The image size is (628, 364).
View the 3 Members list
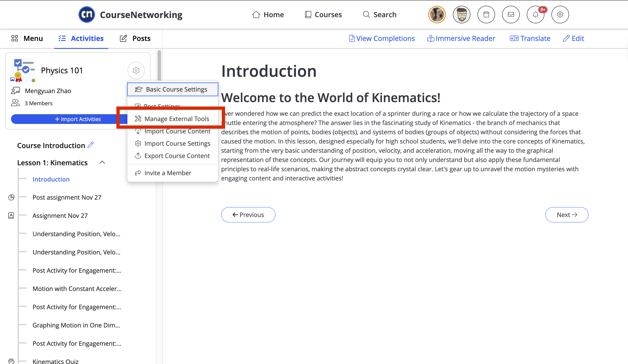pos(38,103)
